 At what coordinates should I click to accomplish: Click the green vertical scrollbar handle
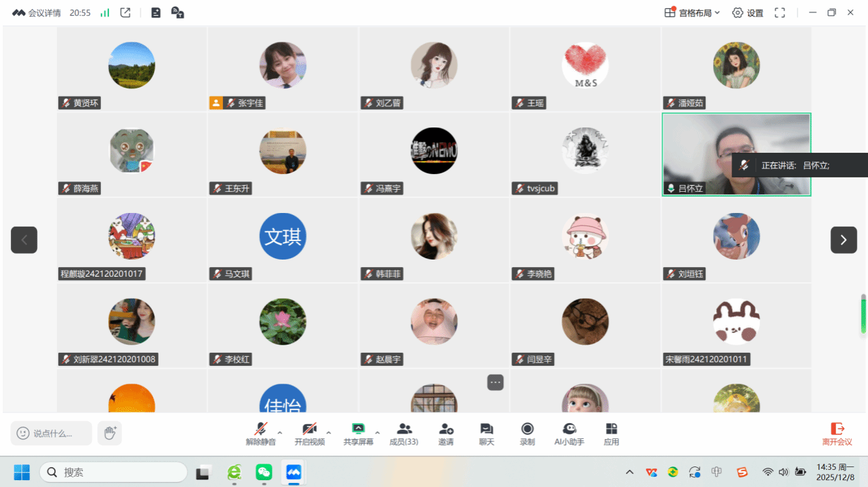(x=863, y=314)
